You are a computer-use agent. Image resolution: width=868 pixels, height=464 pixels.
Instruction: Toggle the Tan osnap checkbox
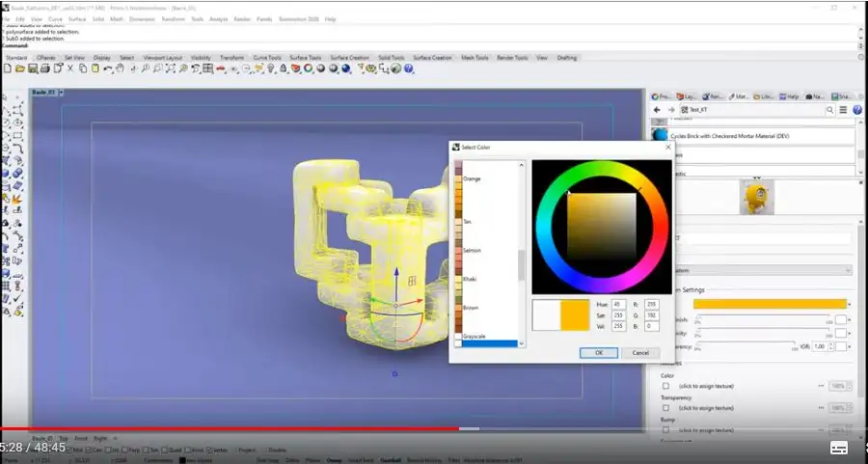[147, 450]
